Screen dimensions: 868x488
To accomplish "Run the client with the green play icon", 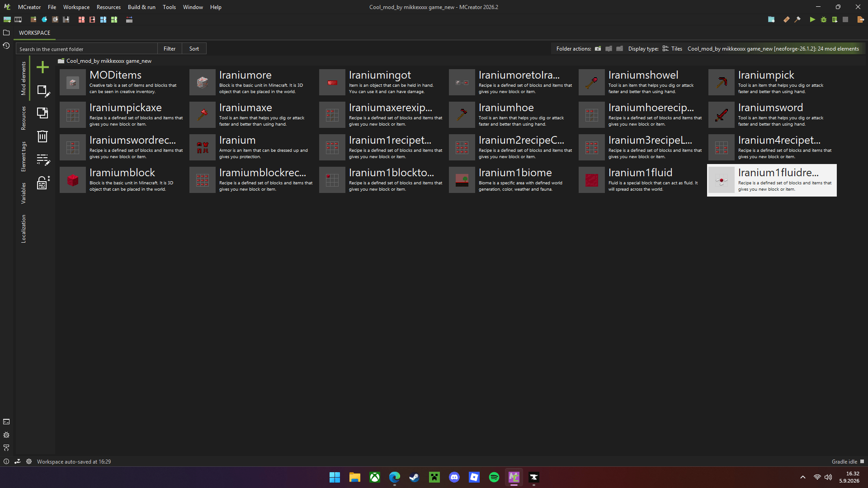I will (812, 19).
